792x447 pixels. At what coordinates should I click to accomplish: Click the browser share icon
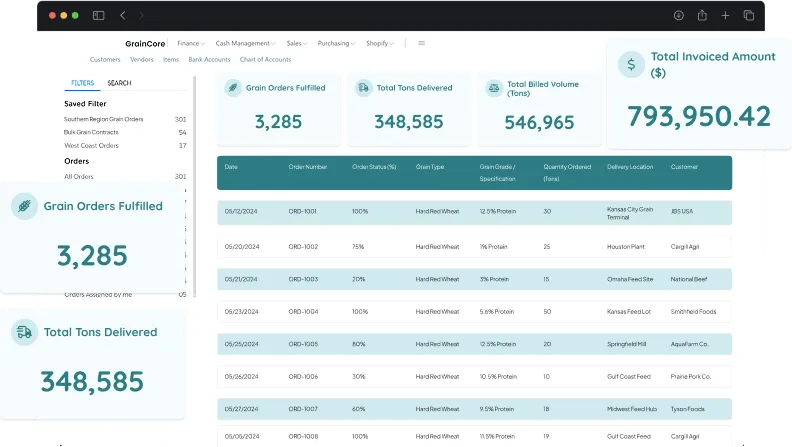pyautogui.click(x=702, y=15)
